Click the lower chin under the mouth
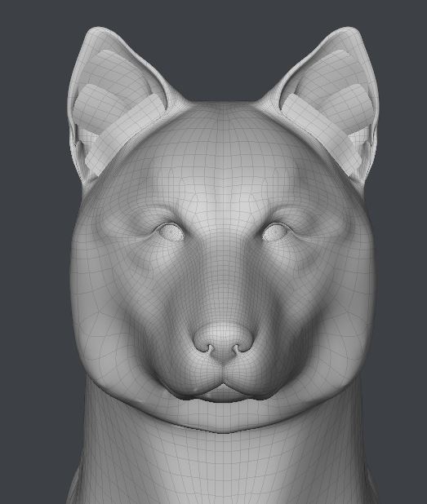 pyautogui.click(x=223, y=396)
